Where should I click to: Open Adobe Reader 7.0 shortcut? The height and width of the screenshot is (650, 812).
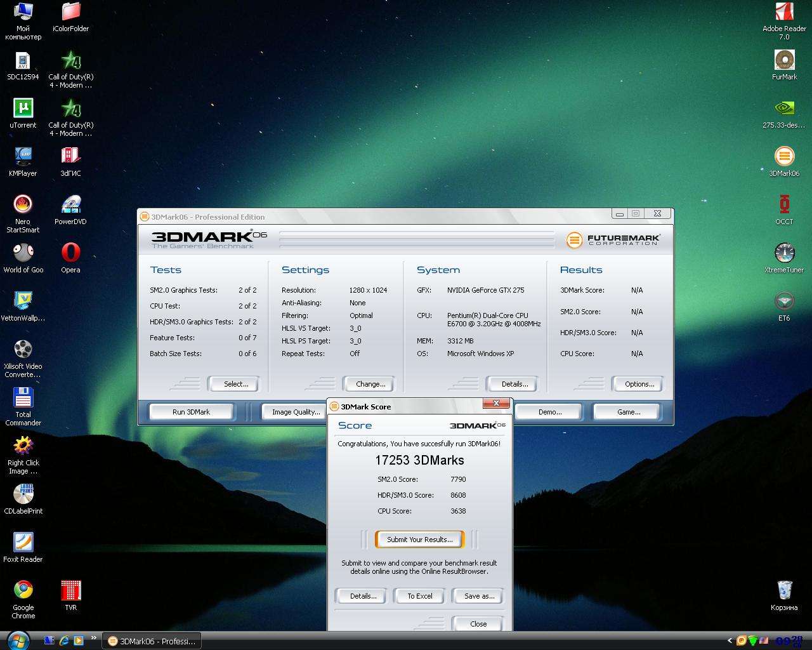click(x=784, y=21)
